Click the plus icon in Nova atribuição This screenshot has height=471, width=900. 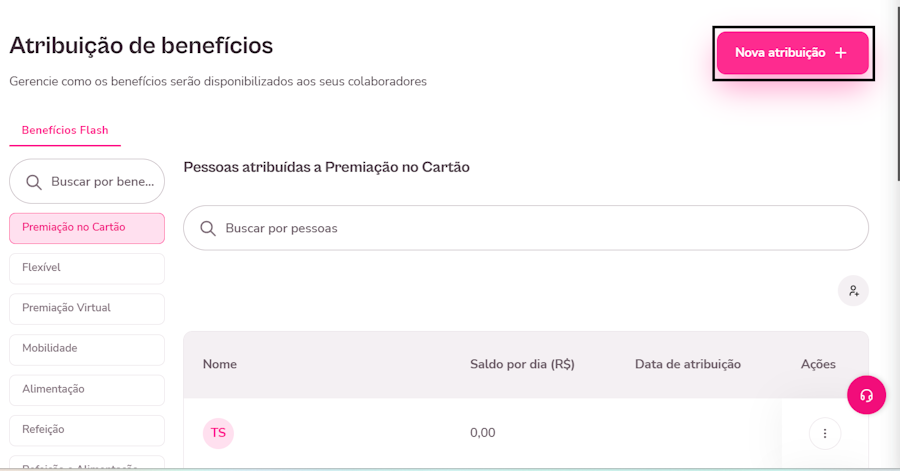pos(841,53)
